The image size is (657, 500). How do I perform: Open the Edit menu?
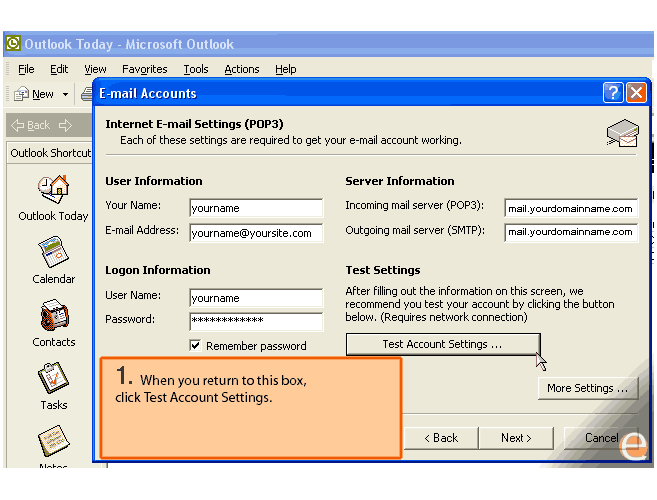(59, 69)
